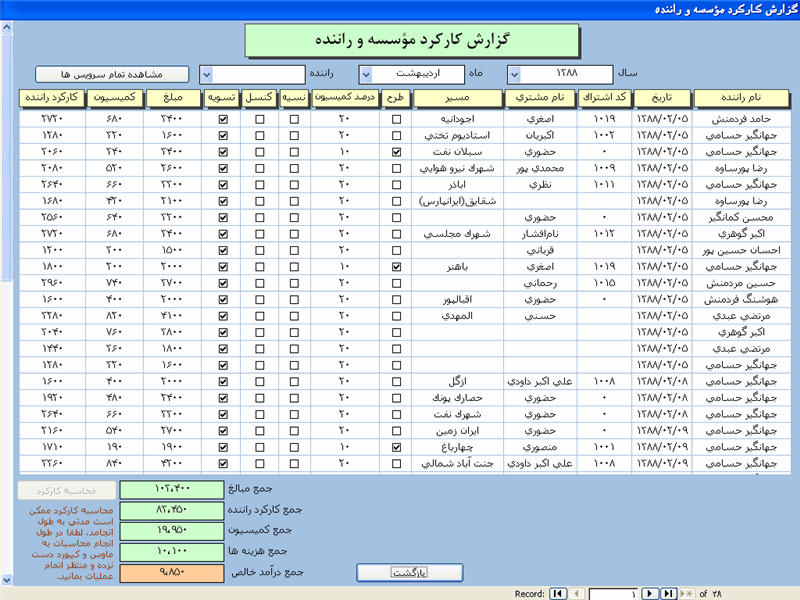Click customer name رحماني
Viewport: 800px width, 600px height.
tap(540, 283)
